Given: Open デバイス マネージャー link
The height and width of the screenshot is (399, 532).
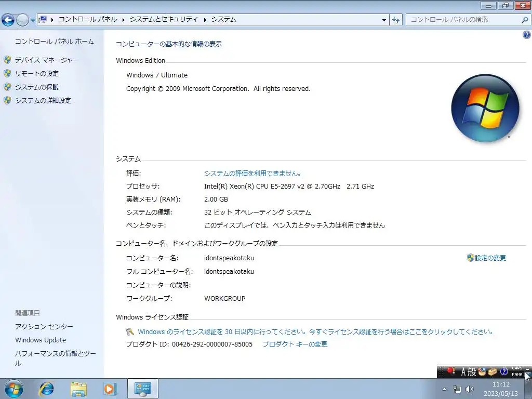Looking at the screenshot, I should pyautogui.click(x=47, y=60).
